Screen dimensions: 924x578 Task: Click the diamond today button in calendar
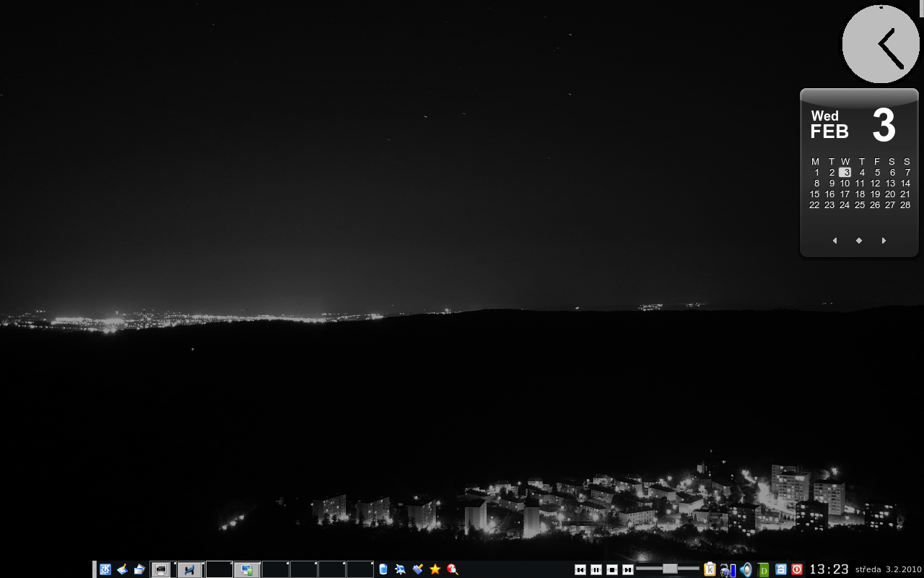pos(859,241)
